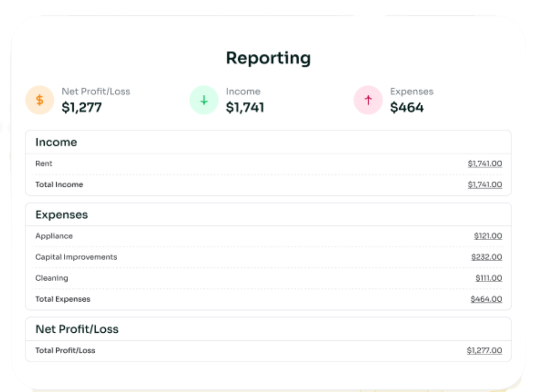Screen dimensions: 544x392
Task: Click the orange dollar sign icon
Action: point(40,100)
